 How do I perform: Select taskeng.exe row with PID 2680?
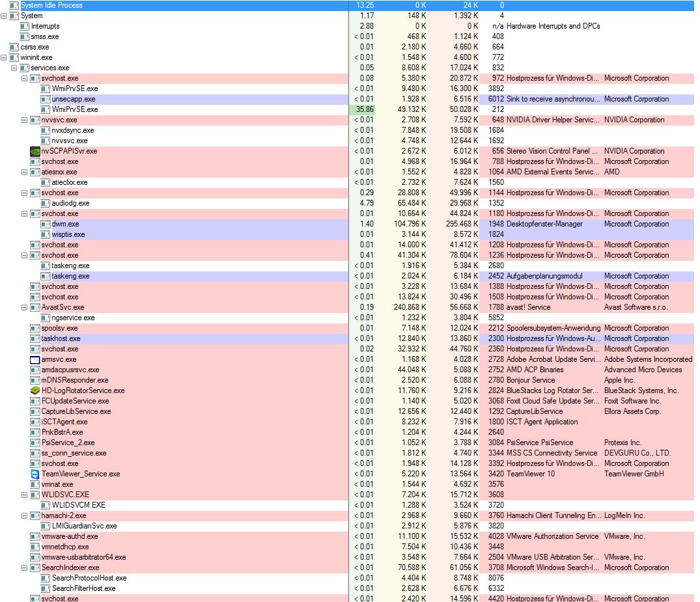(x=347, y=266)
